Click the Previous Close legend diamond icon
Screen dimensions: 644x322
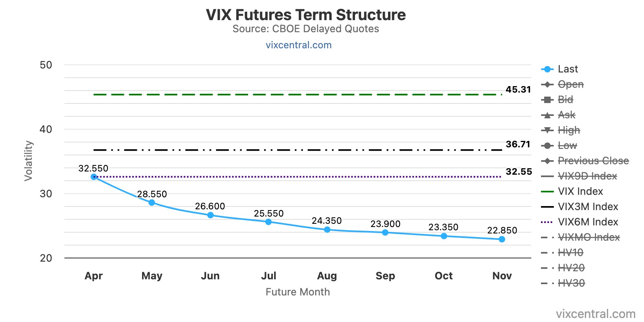(x=547, y=161)
